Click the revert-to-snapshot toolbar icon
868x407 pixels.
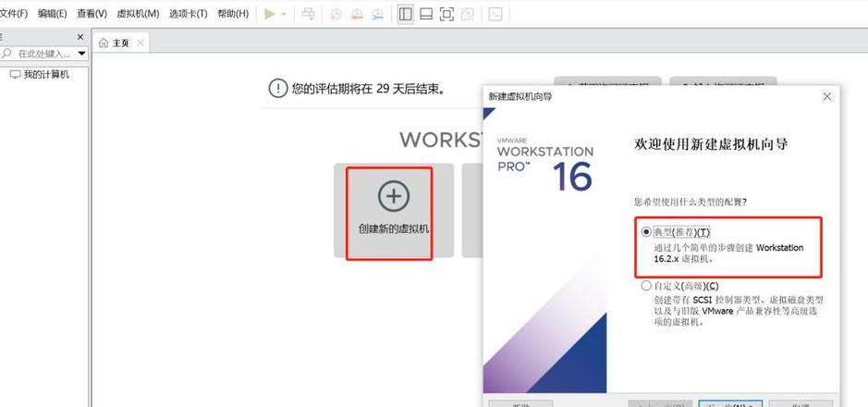click(357, 15)
